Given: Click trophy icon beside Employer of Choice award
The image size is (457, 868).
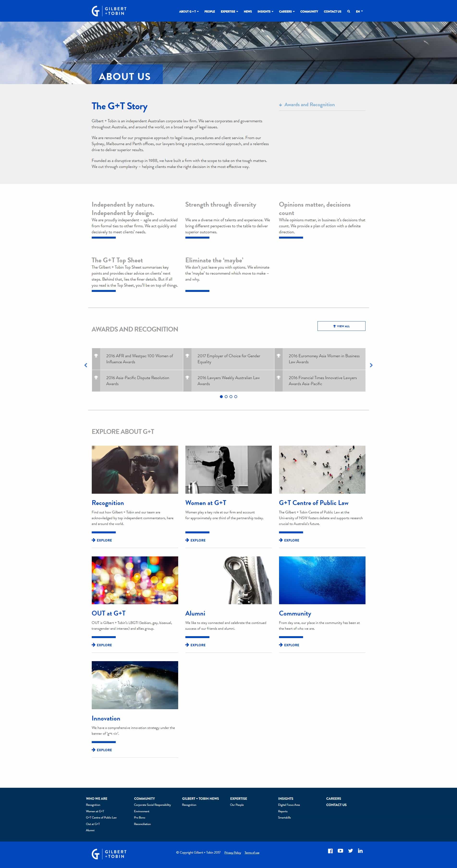Looking at the screenshot, I should pos(187,356).
